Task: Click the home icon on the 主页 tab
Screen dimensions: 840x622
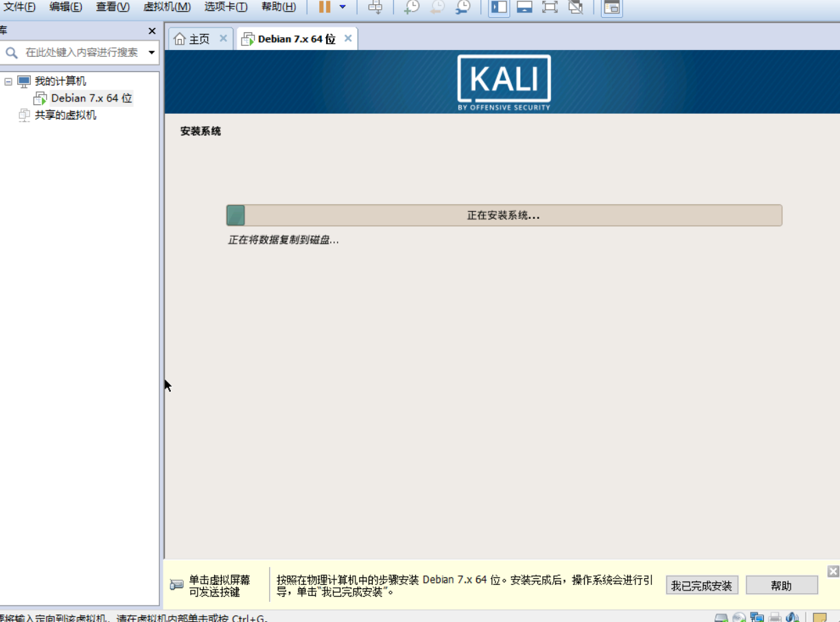Action: [180, 39]
